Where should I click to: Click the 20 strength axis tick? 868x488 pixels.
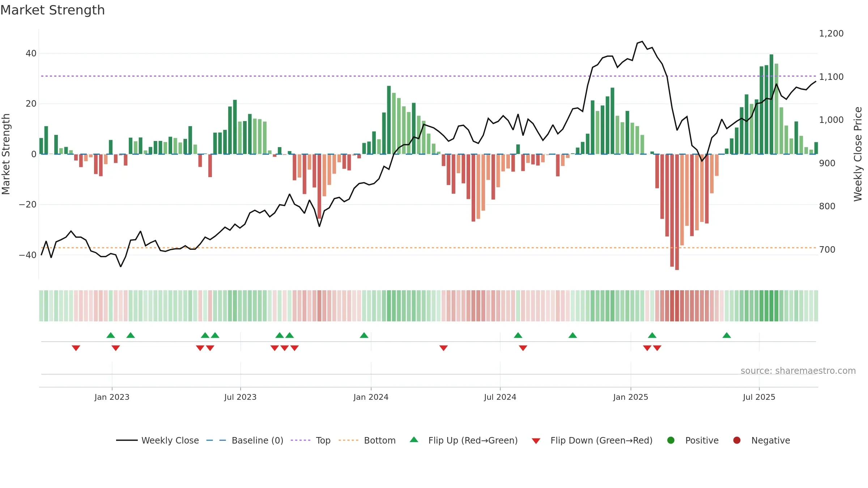tap(31, 104)
